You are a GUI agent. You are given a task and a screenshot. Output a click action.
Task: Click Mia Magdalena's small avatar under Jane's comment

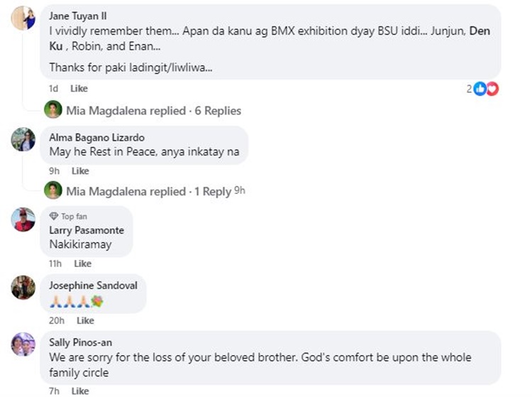(53, 110)
